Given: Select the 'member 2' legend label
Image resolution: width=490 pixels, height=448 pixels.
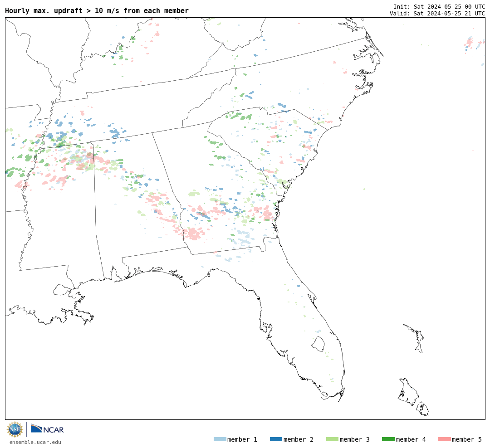Looking at the screenshot, I should click(299, 439).
